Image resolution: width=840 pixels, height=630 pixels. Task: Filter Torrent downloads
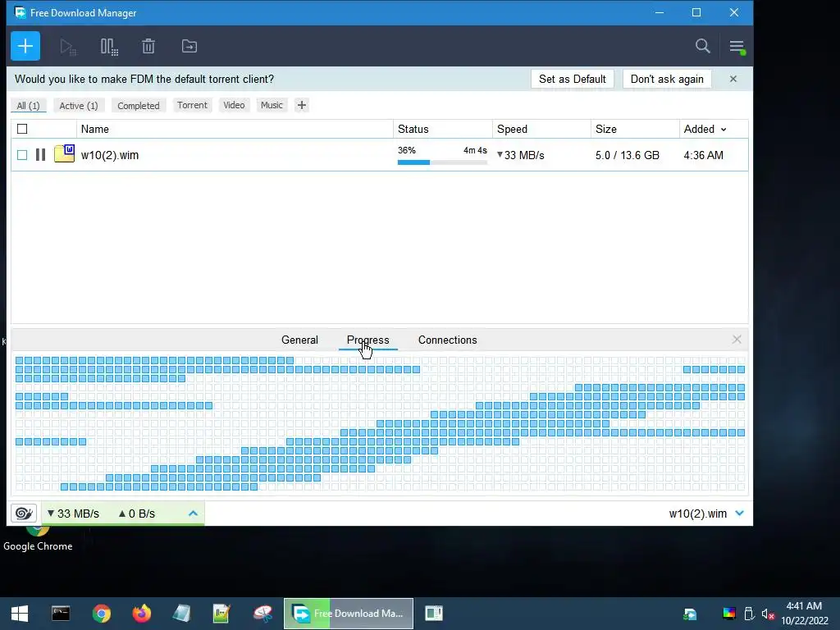click(192, 105)
